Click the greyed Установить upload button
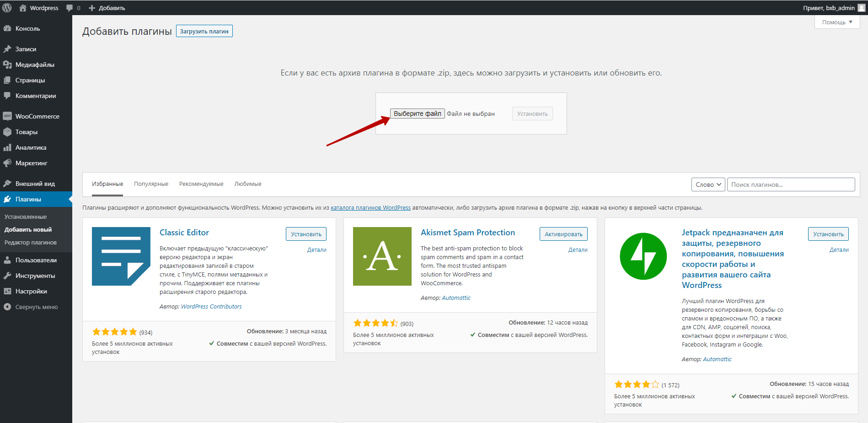 (532, 114)
